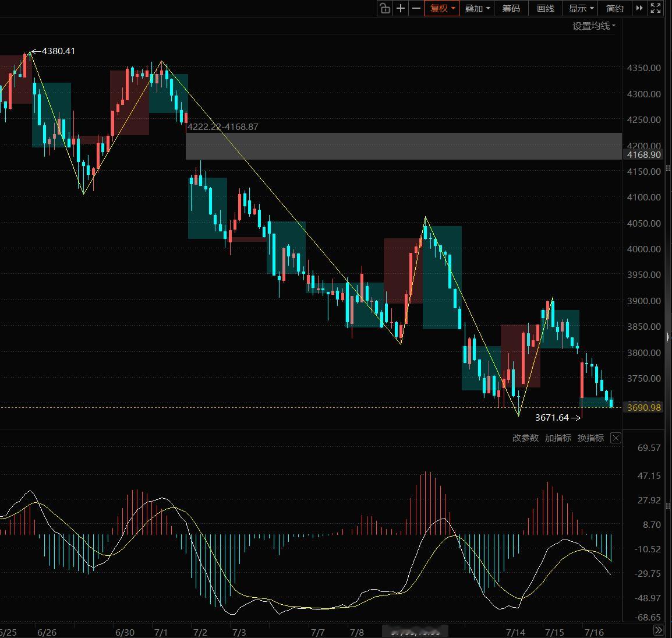Select the 画线 drawing tool
Screen dimensions: 672x638
545,8
